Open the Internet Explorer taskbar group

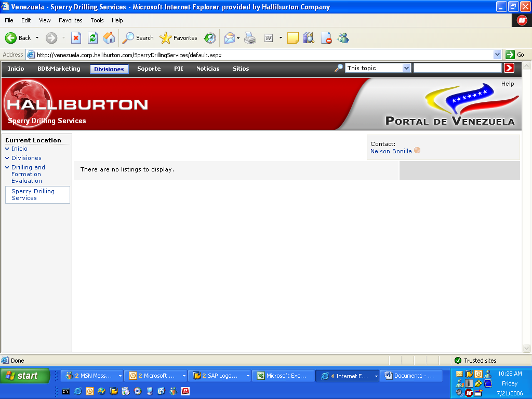(x=348, y=376)
